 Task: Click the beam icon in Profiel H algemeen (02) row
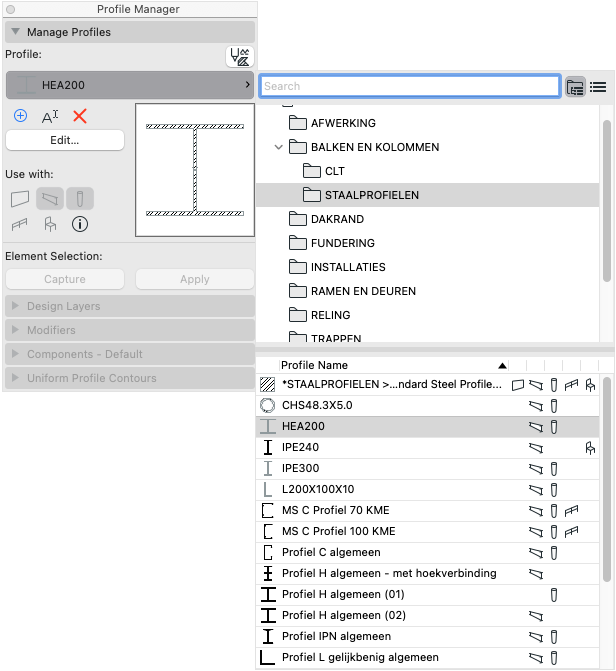pos(536,616)
